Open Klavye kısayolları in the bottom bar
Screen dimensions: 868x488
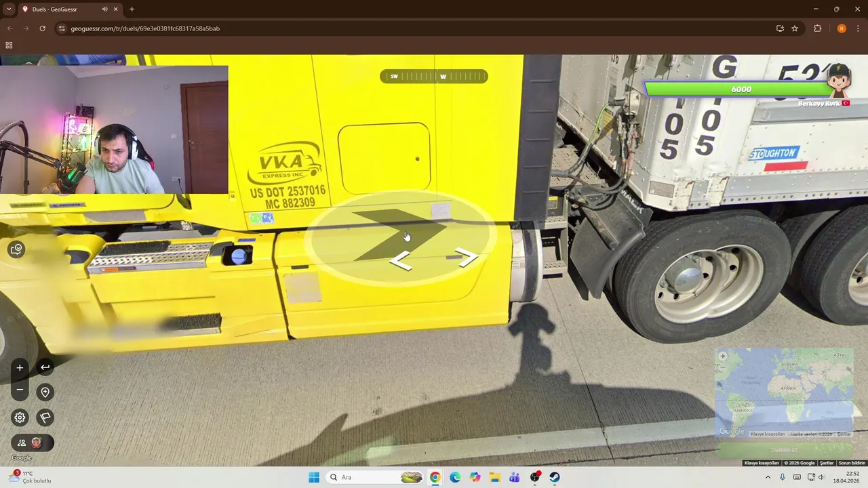tap(761, 463)
